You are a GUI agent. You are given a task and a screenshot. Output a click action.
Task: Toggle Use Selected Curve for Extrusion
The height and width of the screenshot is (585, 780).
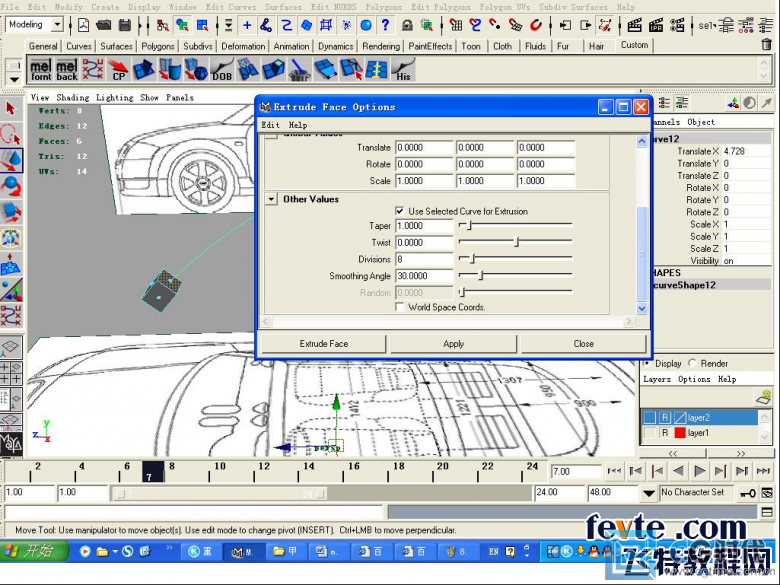[399, 211]
